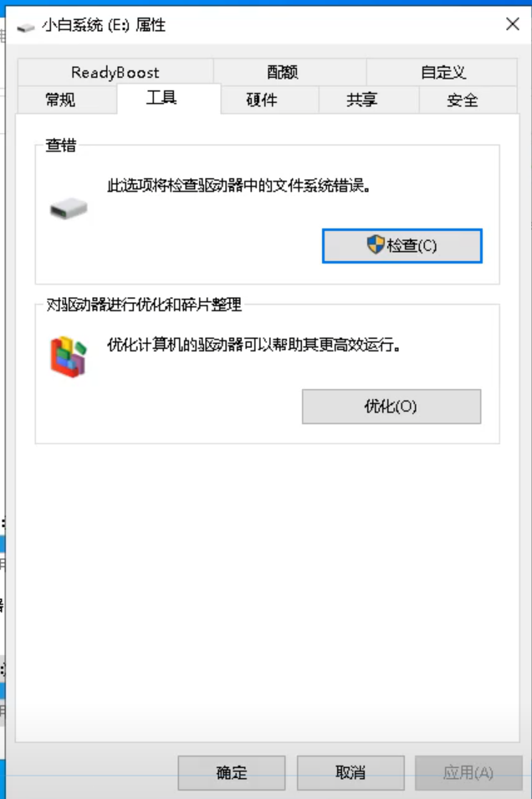This screenshot has width=532, height=799.
Task: Click the shield icon on the 检查 button
Action: click(376, 244)
